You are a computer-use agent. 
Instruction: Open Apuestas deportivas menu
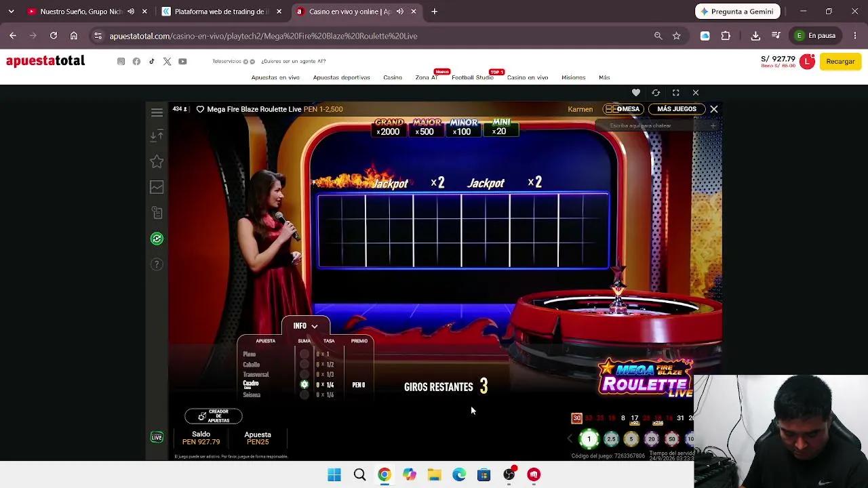click(341, 77)
